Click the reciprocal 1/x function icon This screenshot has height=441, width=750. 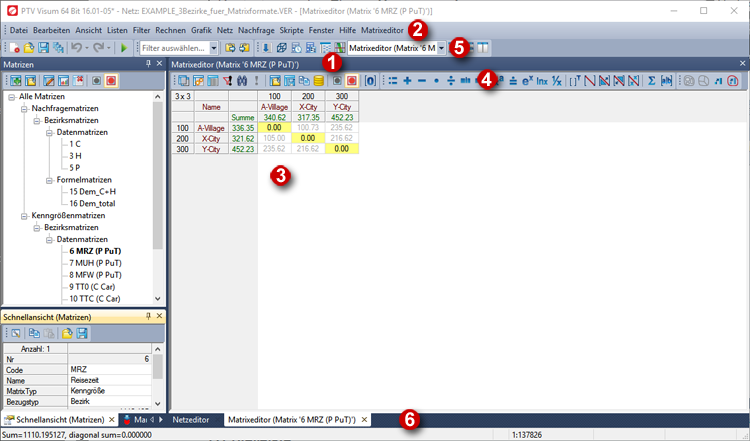click(556, 80)
